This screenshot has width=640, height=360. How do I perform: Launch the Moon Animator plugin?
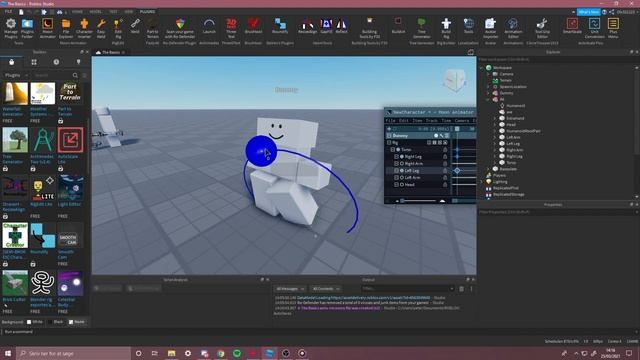point(47,28)
